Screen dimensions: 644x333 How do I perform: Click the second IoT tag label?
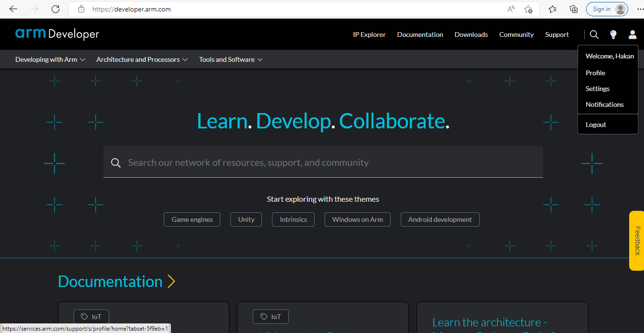click(271, 317)
